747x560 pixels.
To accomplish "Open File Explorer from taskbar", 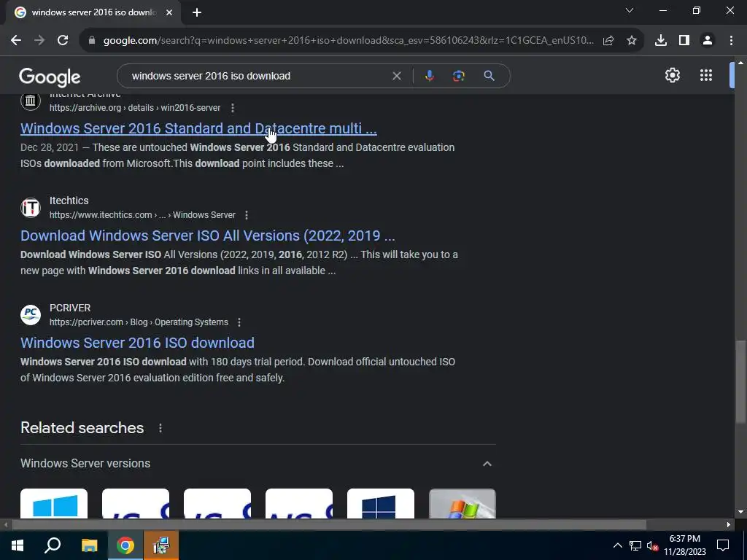I will (x=89, y=545).
